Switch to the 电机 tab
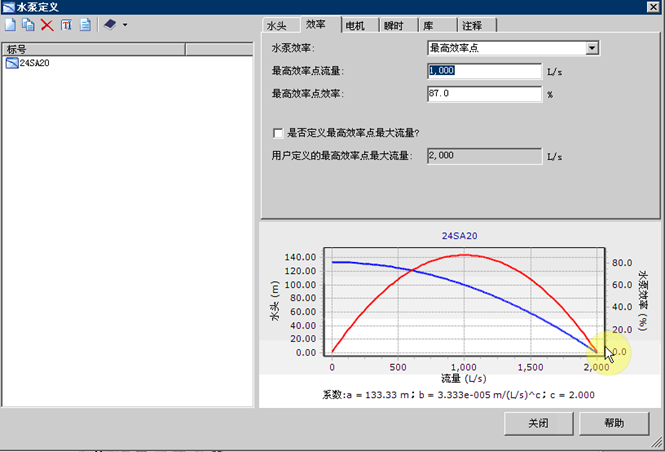This screenshot has height=452, width=665. 354,25
